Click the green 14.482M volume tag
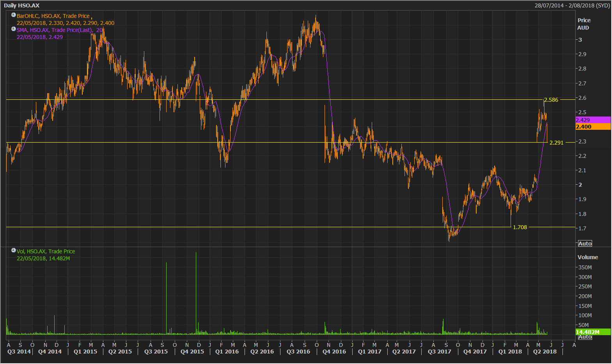Image resolution: width=612 pixels, height=364 pixels. point(593,332)
